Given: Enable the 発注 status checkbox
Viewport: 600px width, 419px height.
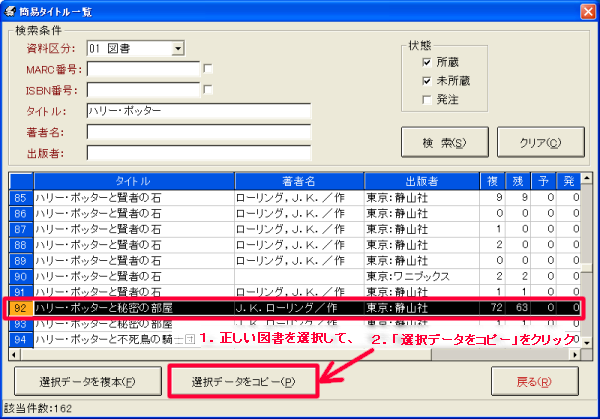Looking at the screenshot, I should 427,100.
